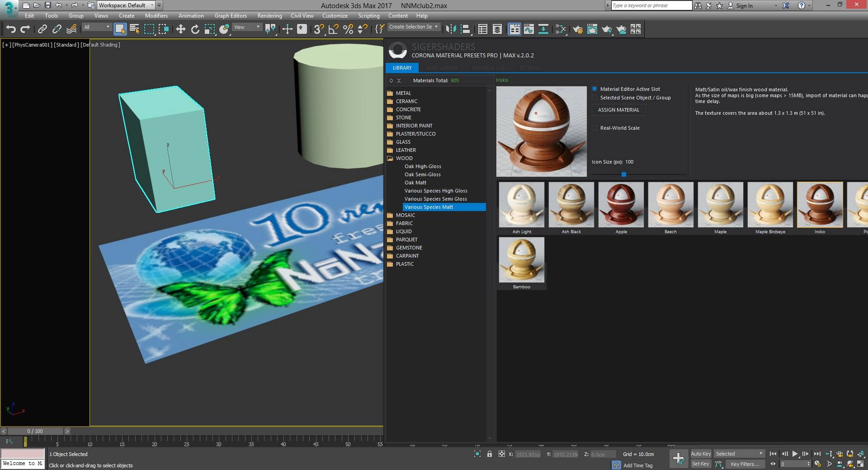Go to the end frame
The width and height of the screenshot is (868, 470).
point(817,454)
